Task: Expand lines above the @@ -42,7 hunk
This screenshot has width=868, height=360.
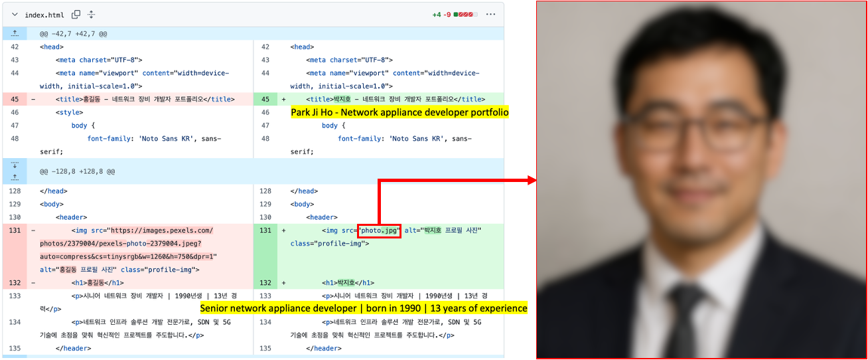Action: 15,33
